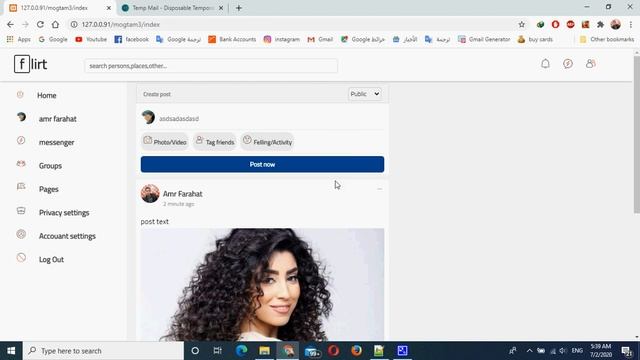
Task: Open Pages in sidebar
Action: point(49,189)
